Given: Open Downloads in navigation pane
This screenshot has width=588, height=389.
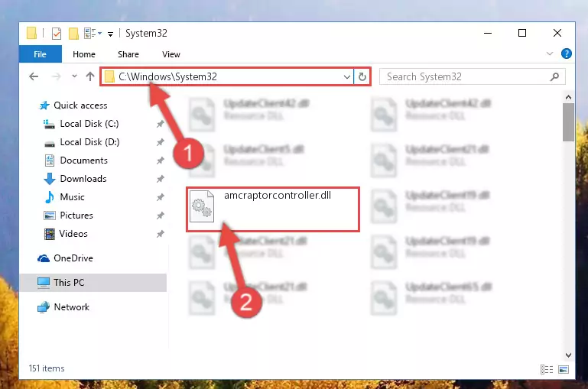Looking at the screenshot, I should (x=83, y=179).
